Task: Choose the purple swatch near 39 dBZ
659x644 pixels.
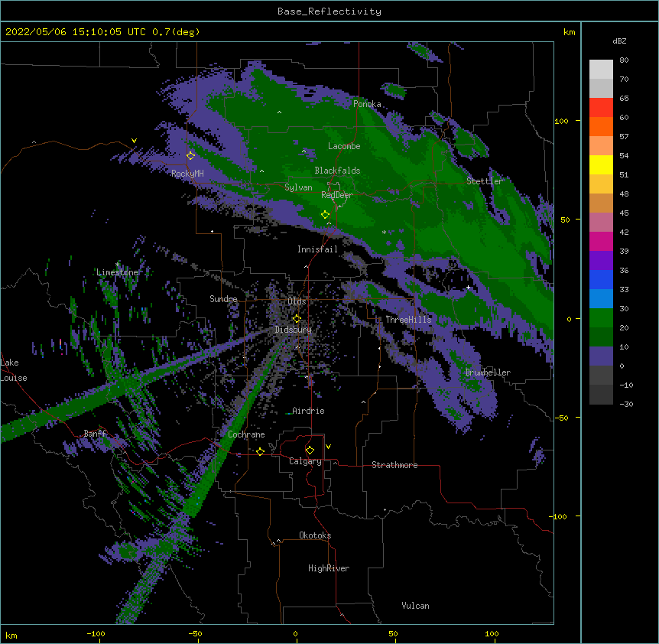Action: [x=601, y=260]
